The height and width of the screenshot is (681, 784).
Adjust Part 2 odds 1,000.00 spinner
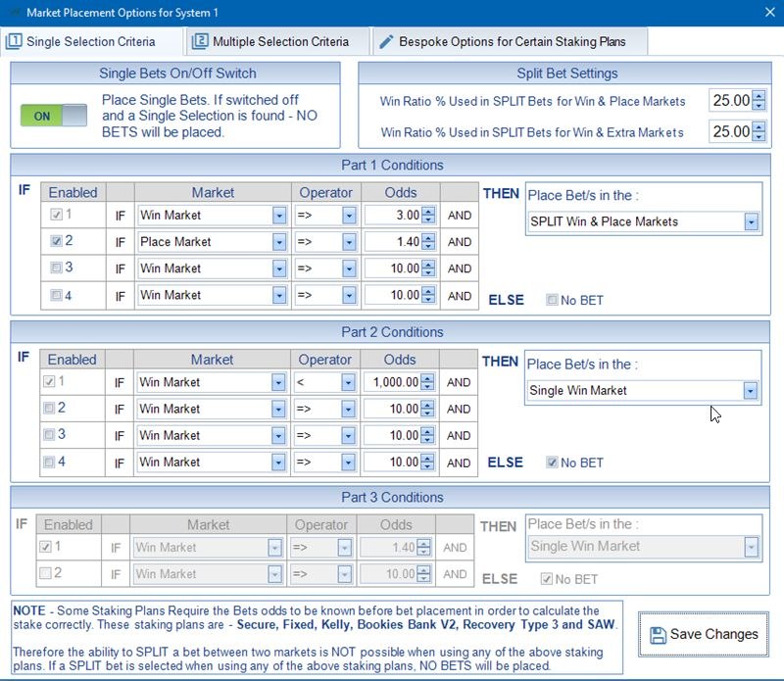pyautogui.click(x=427, y=382)
